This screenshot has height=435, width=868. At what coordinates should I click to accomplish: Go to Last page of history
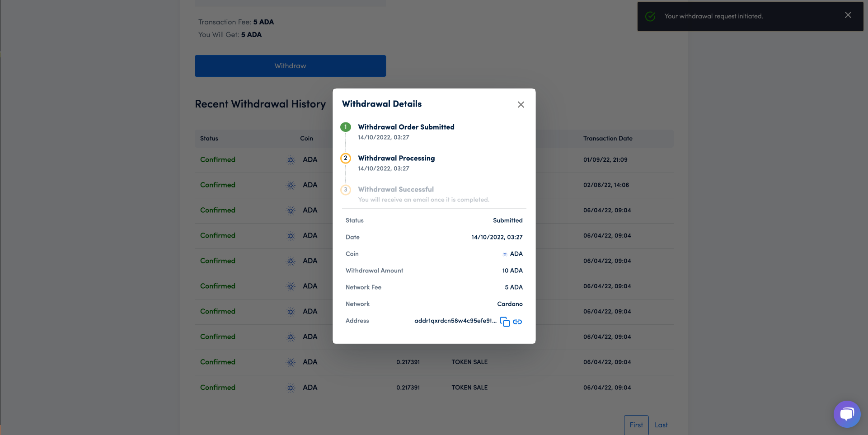tap(661, 425)
